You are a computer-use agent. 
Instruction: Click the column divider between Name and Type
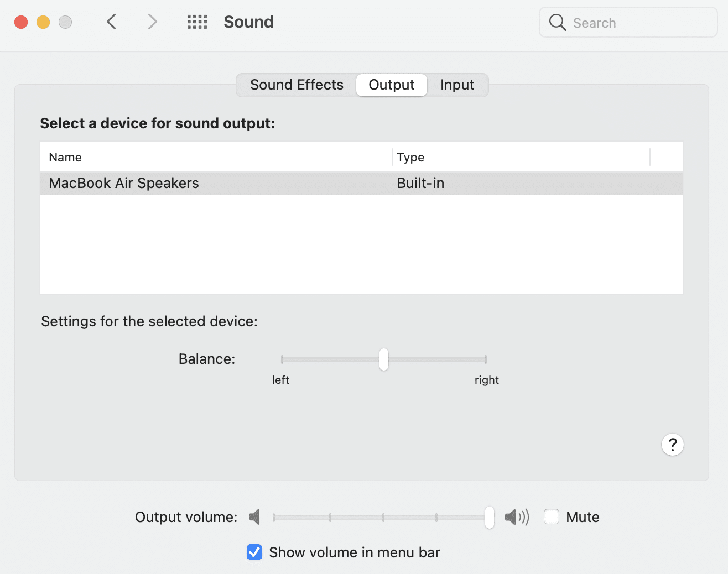pos(392,157)
